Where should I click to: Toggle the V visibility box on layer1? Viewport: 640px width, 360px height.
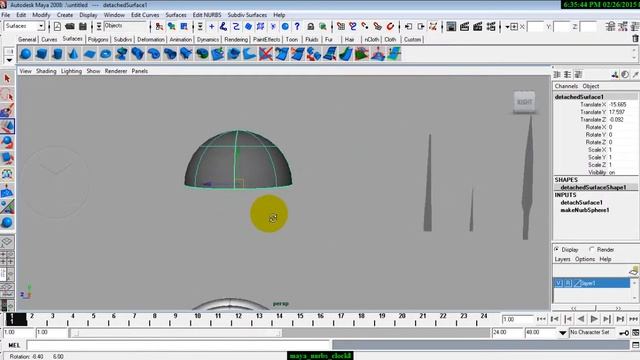pyautogui.click(x=559, y=283)
